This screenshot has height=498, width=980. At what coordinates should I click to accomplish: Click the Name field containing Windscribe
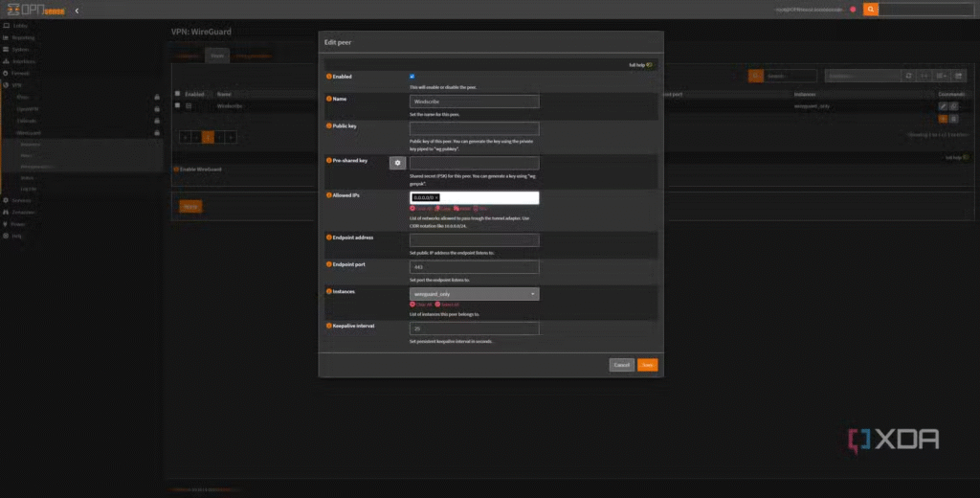(x=474, y=101)
